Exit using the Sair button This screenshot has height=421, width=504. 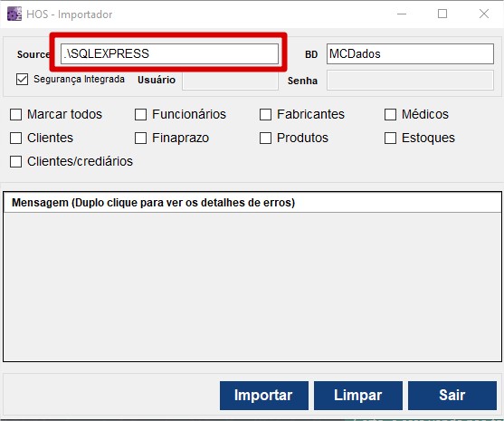[452, 396]
